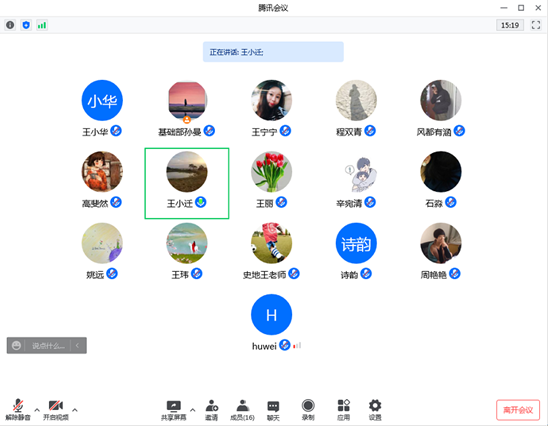Viewport: 548px width, 426px height.
Task: Open the chat panel
Action: tap(273, 410)
